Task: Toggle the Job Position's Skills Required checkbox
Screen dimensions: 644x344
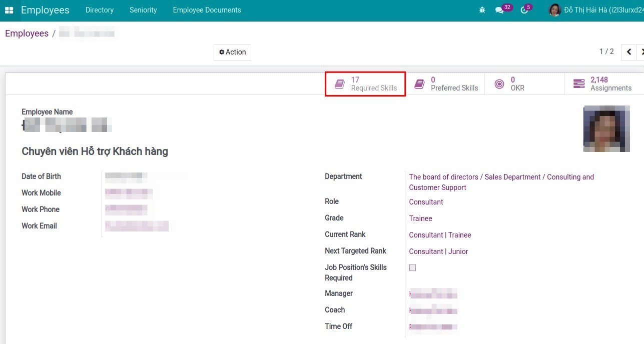Action: (412, 267)
